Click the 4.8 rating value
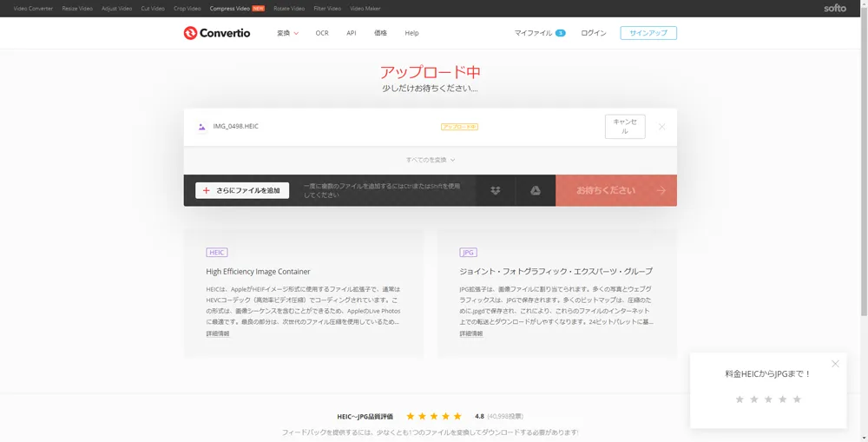The height and width of the screenshot is (442, 868). click(x=479, y=416)
